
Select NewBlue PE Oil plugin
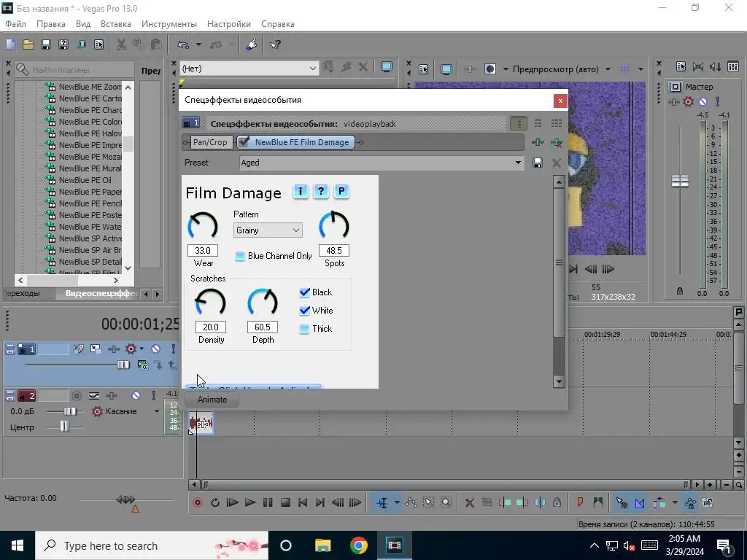click(x=85, y=180)
